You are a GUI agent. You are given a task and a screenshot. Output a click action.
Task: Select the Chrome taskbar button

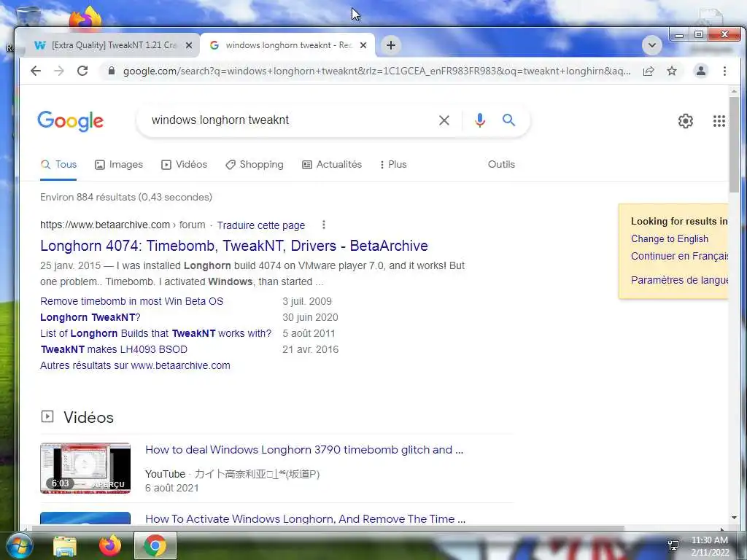[x=155, y=545]
